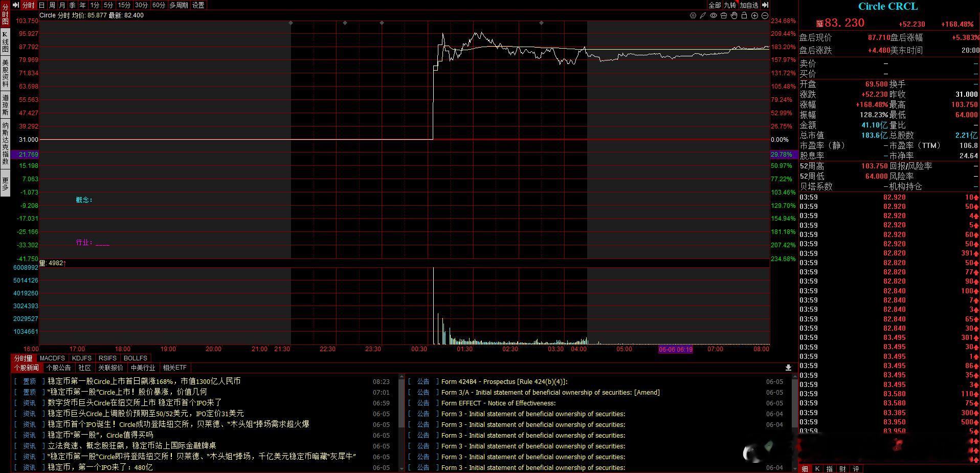Select the drawing pen tool icon
The image size is (980, 473).
pyautogui.click(x=703, y=15)
